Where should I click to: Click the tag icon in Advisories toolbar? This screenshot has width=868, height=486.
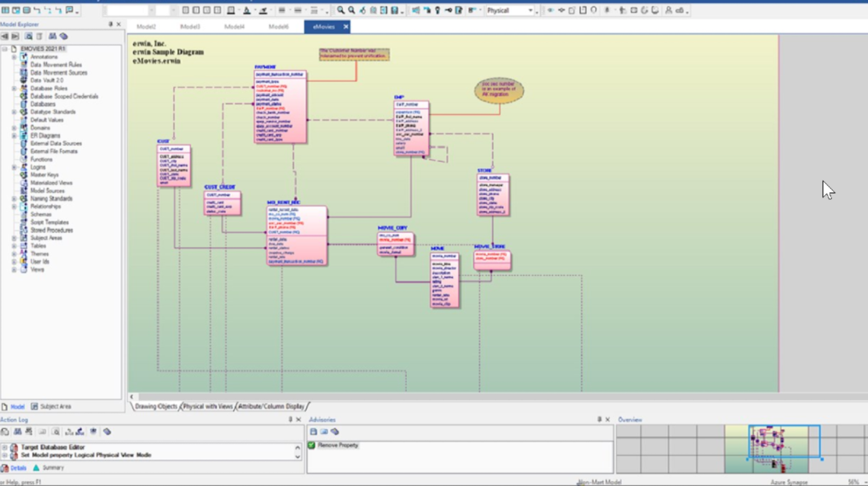pyautogui.click(x=335, y=432)
